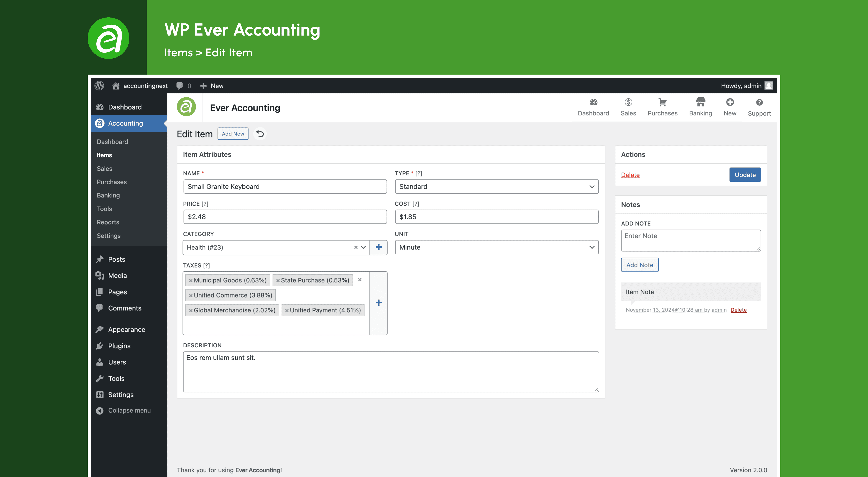868x477 pixels.
Task: Remove the Global Merchandise (2.02%) tax tag
Action: coord(191,310)
